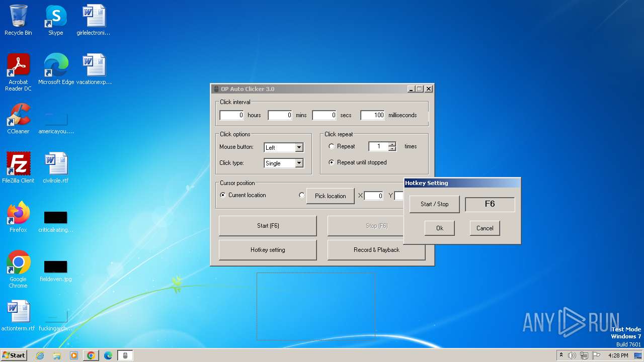The width and height of the screenshot is (644, 362).
Task: Launch media player from taskbar
Action: pyautogui.click(x=74, y=355)
